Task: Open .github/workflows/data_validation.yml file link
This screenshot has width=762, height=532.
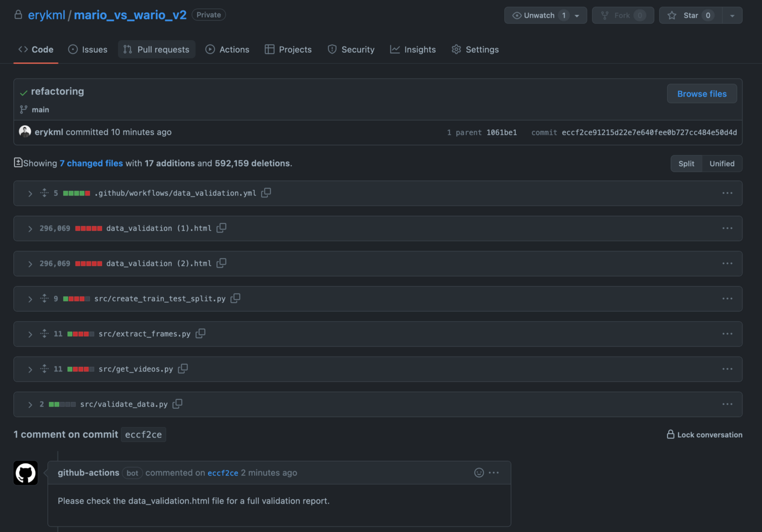Action: tap(175, 193)
